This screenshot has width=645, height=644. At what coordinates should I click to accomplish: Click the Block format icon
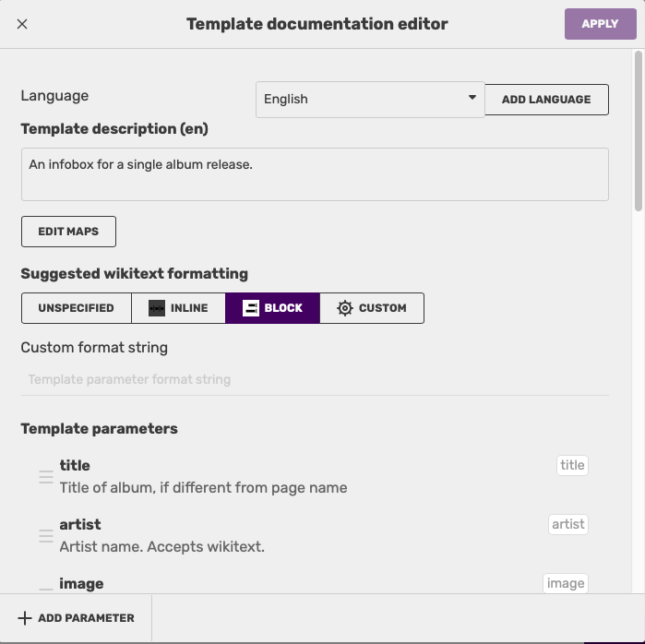(251, 308)
